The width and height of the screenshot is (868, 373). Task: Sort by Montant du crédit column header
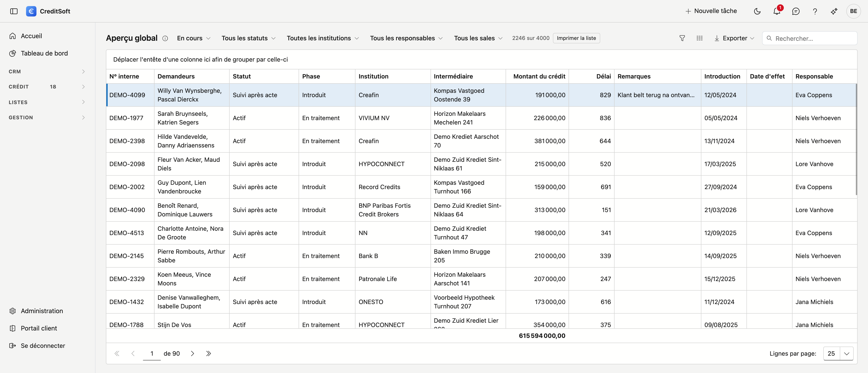pos(537,76)
